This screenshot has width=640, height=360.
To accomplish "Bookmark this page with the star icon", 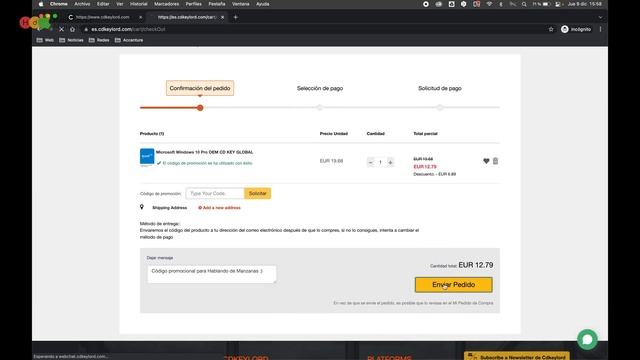I will (551, 29).
